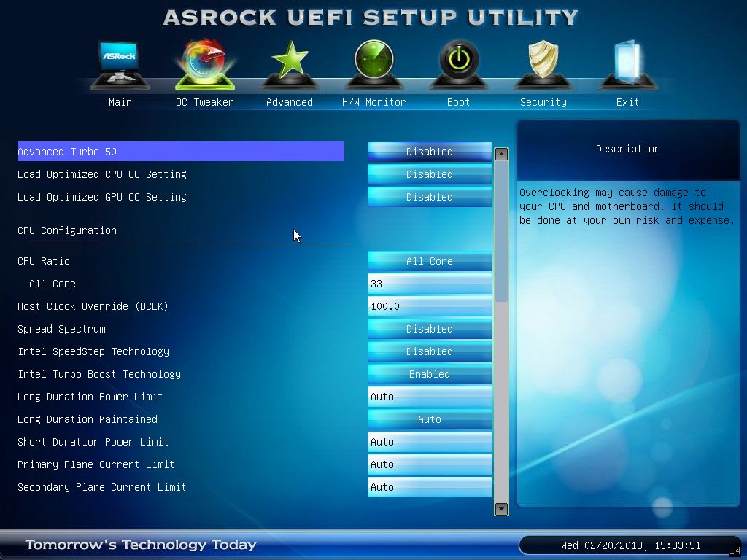
Task: Edit Long Duration Power Limit Auto field
Action: [429, 397]
